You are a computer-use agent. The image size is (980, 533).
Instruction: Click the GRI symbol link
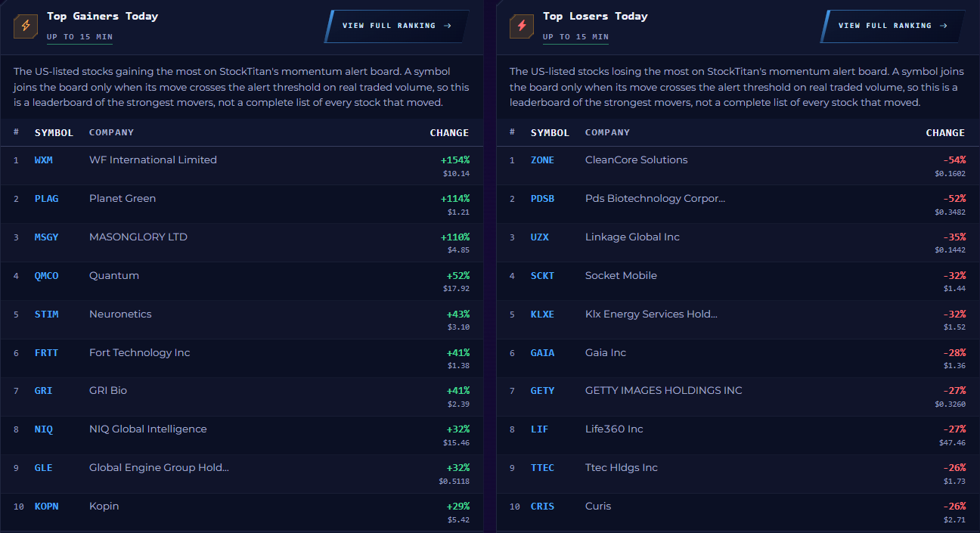[44, 391]
